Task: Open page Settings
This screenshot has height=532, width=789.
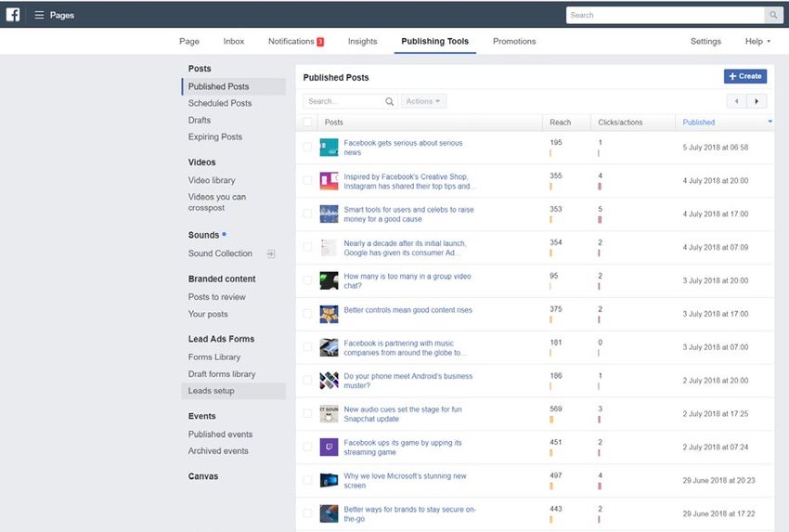Action: point(705,41)
